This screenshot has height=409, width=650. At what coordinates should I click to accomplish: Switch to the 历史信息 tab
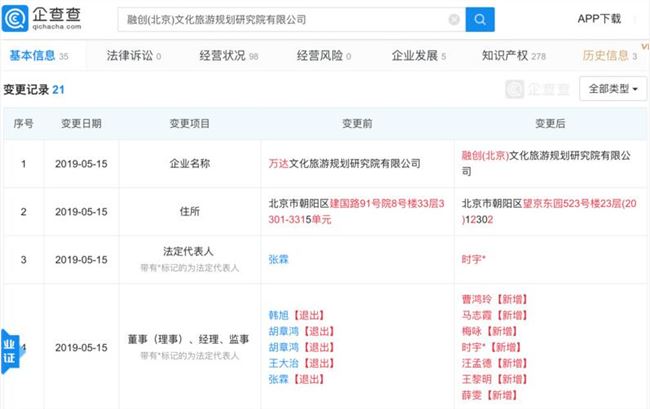(609, 56)
